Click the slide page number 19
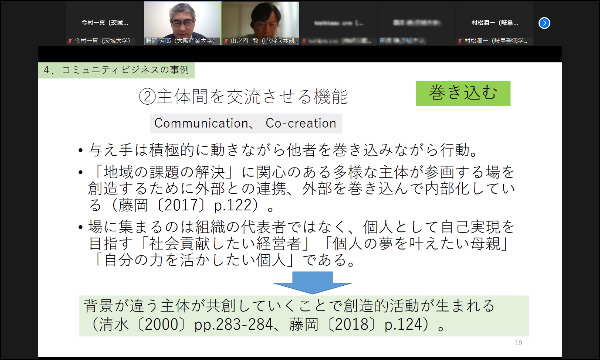Viewport: 600px width, 360px height. 518,342
